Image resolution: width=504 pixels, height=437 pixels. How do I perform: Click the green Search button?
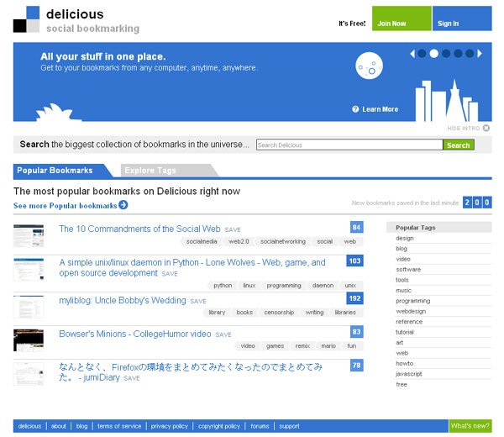459,145
